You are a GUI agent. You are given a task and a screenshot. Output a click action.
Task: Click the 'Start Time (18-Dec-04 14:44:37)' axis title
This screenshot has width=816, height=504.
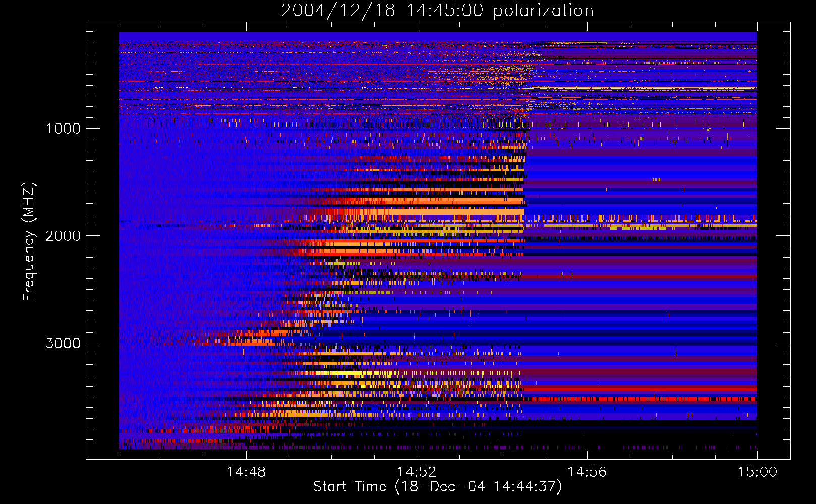tap(437, 487)
